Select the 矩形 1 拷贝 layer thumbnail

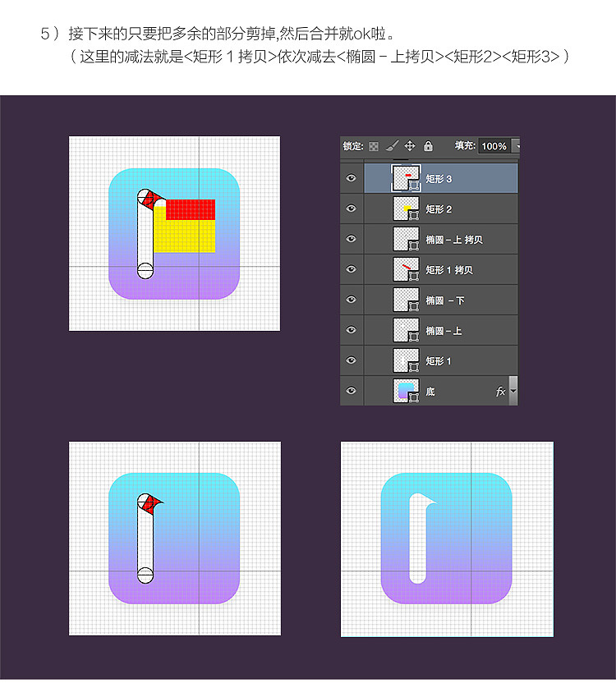pyautogui.click(x=406, y=269)
